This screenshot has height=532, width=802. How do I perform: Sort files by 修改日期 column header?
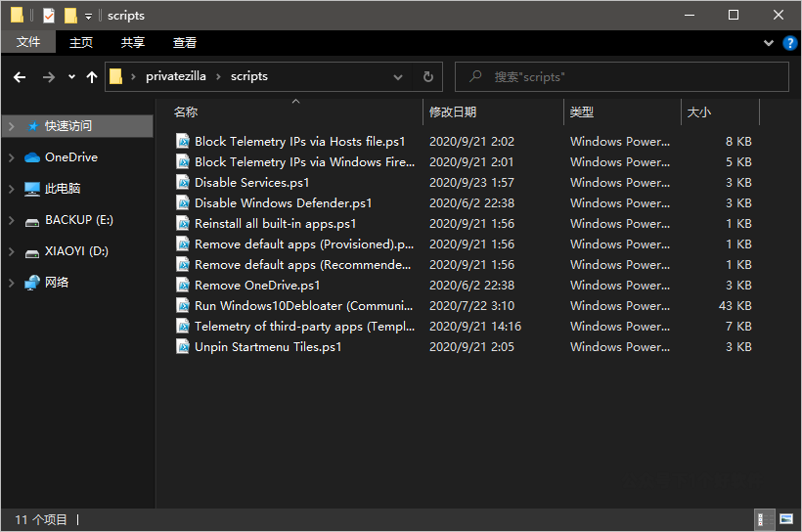[x=453, y=112]
